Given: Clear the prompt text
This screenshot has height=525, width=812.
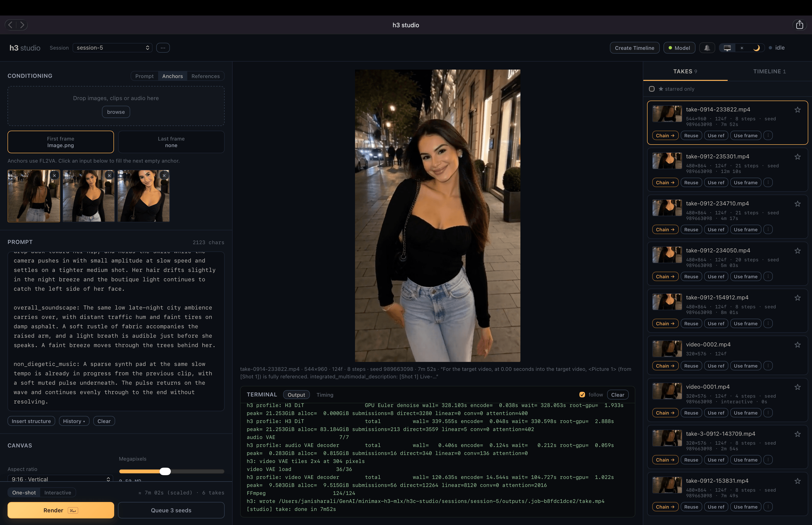Looking at the screenshot, I should [x=104, y=421].
